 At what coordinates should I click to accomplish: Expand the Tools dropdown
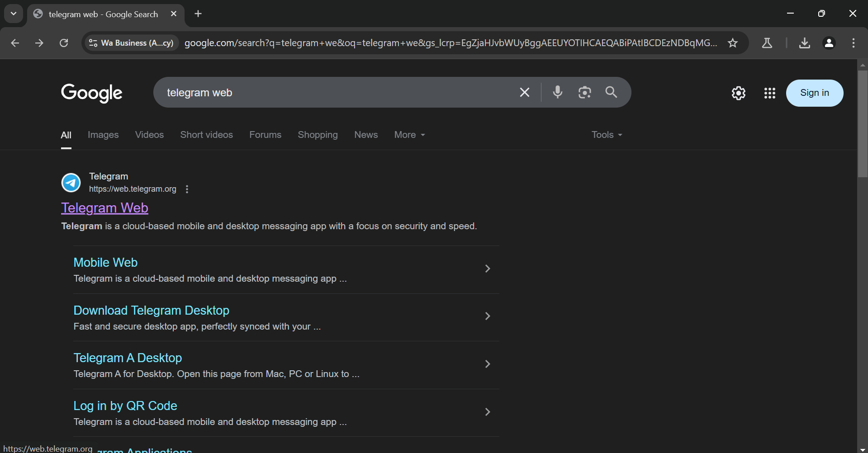coord(607,135)
